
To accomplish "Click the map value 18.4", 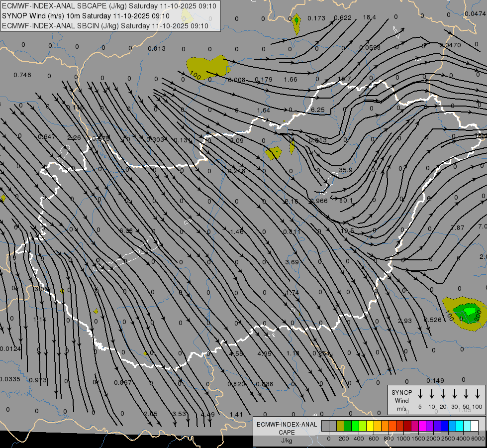I will [x=369, y=17].
